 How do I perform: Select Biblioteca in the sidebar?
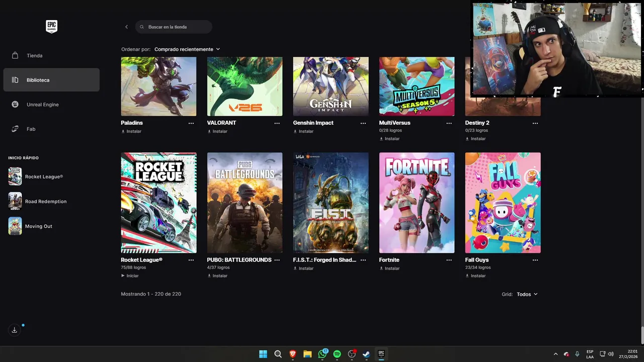(51, 80)
